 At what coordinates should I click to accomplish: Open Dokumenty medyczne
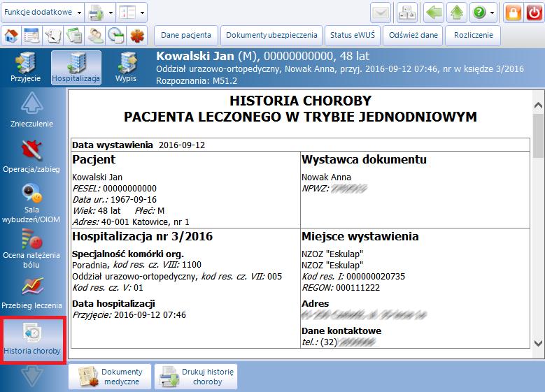pos(110,377)
